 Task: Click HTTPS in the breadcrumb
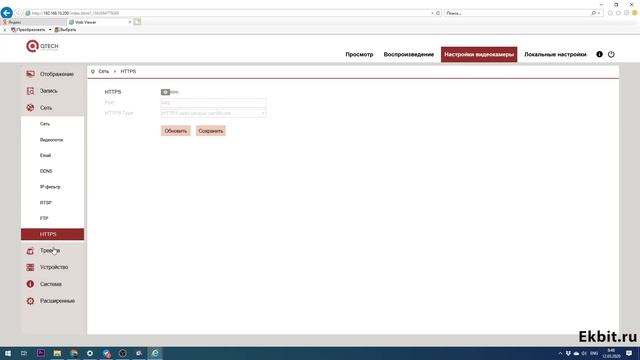pos(128,71)
